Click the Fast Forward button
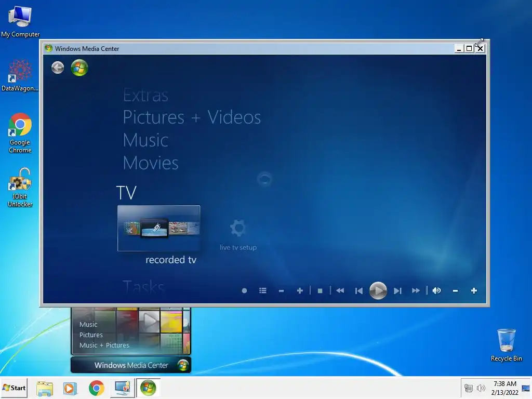Viewport: 532px width, 399px height. click(416, 291)
